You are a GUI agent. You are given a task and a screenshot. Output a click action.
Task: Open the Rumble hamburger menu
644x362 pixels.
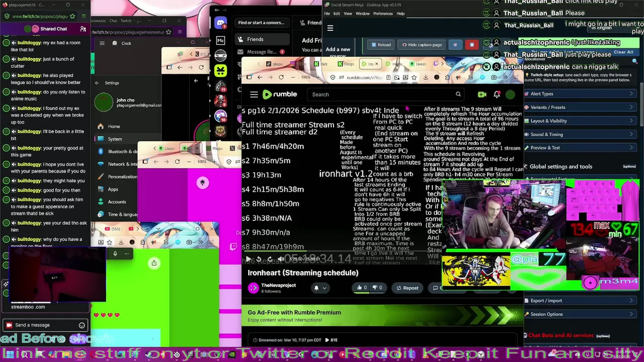click(254, 95)
